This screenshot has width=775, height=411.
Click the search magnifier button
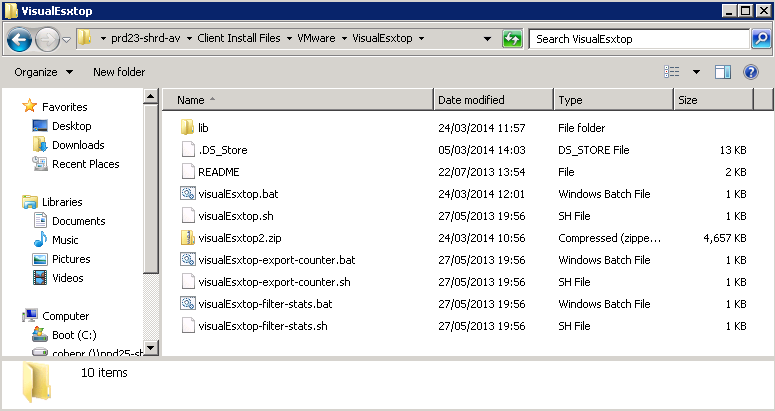(x=761, y=39)
